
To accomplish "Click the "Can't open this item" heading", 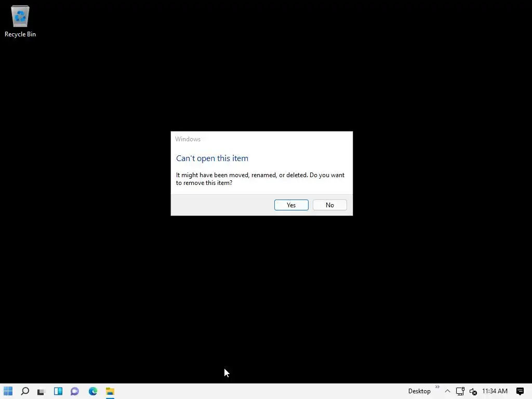I will point(212,158).
